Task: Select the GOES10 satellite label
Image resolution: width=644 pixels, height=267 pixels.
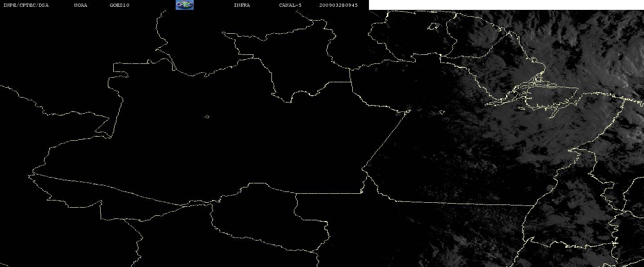Action: [120, 5]
